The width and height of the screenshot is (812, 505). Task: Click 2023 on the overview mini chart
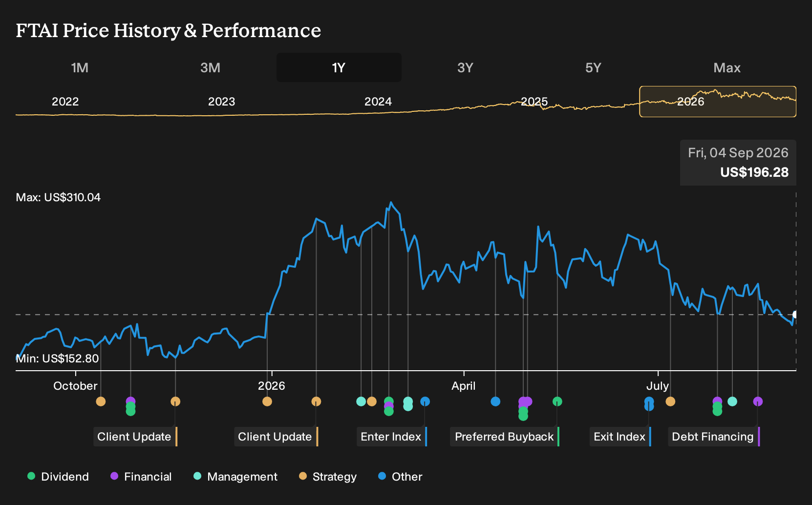click(222, 102)
